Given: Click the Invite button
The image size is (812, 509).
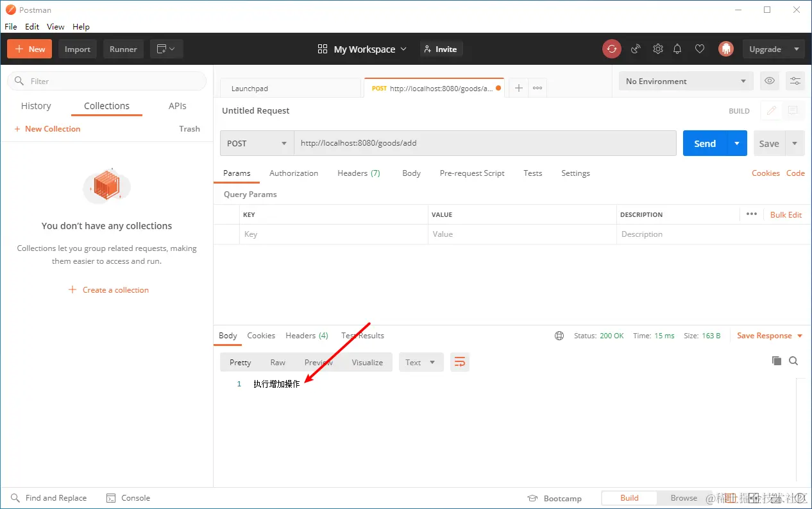Looking at the screenshot, I should click(441, 49).
